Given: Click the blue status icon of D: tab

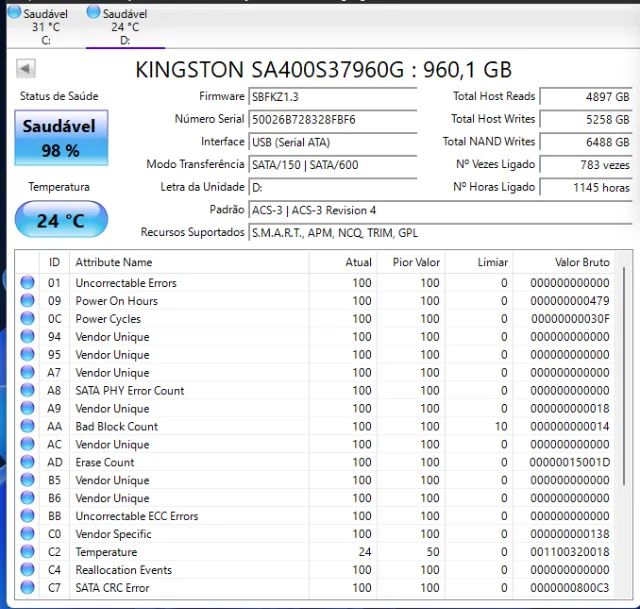Looking at the screenshot, I should tap(93, 12).
